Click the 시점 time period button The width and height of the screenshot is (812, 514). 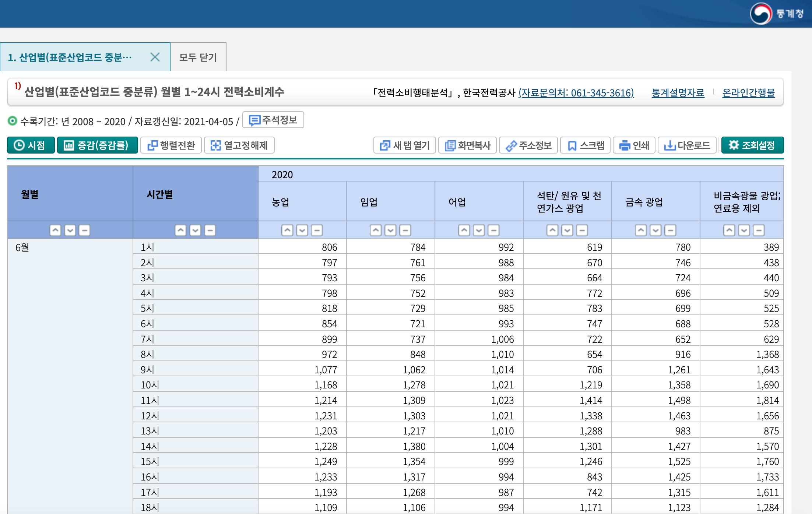coord(31,145)
